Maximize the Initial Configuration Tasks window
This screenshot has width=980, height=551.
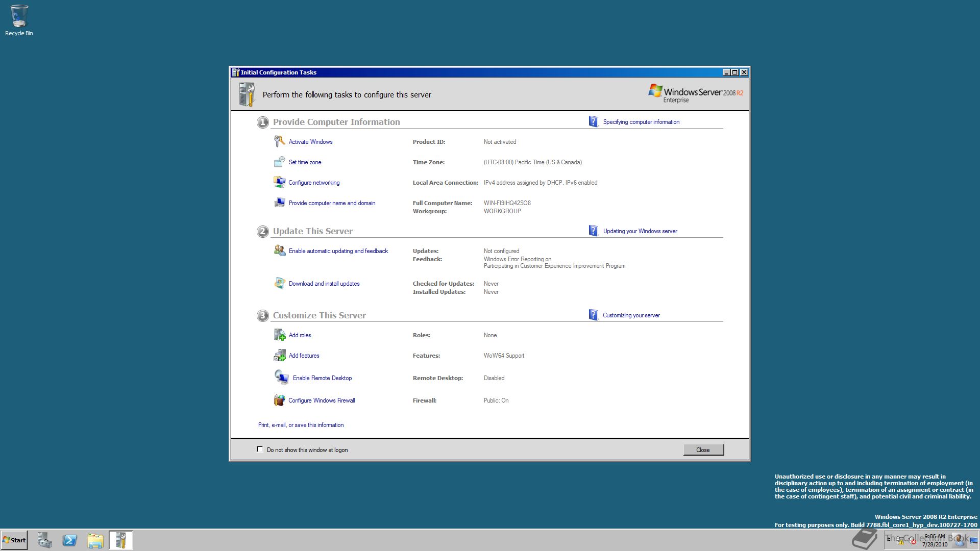point(734,72)
